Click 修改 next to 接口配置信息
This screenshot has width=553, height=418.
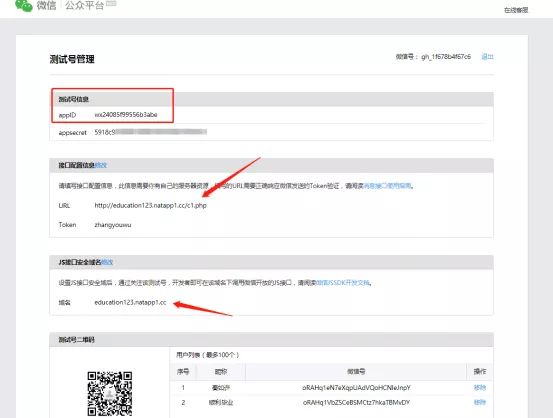[x=101, y=165]
